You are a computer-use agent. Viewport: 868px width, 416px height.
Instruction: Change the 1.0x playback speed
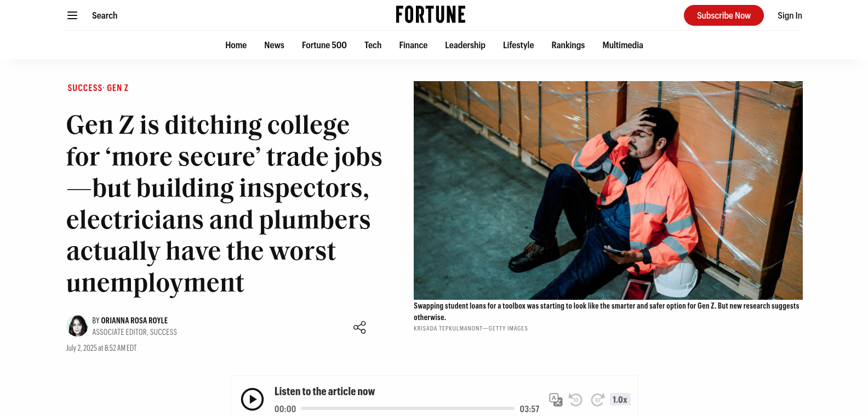620,400
